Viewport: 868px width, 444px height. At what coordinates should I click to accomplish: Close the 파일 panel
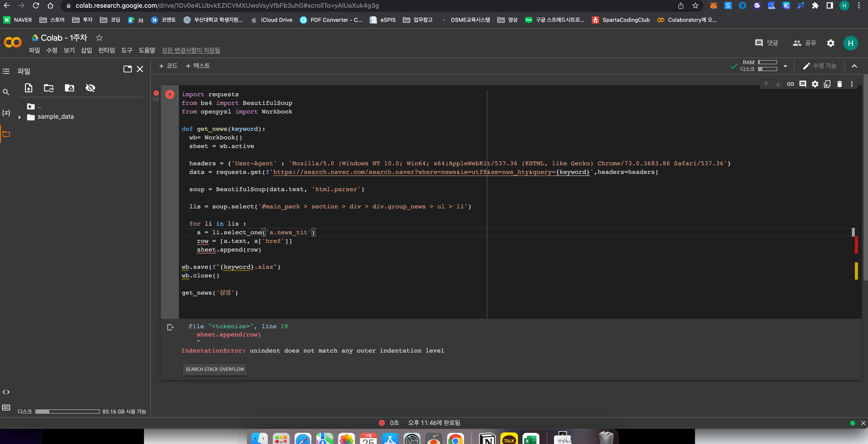(x=140, y=69)
